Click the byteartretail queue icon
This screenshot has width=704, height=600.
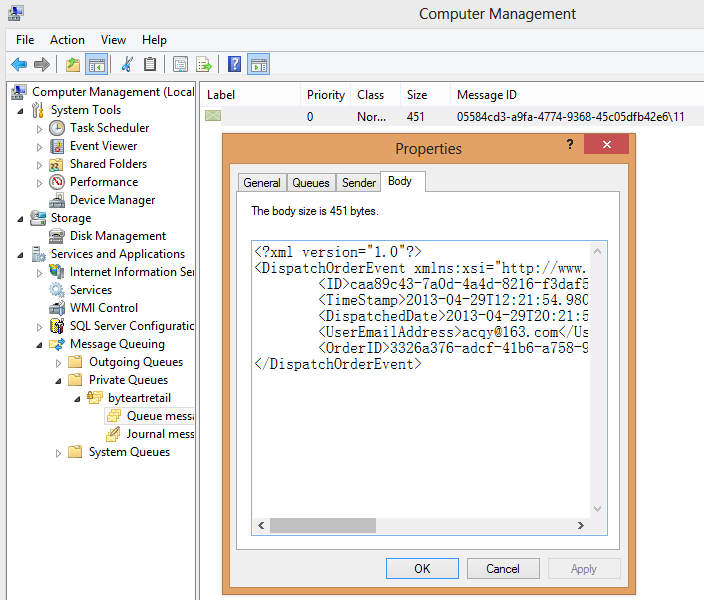click(x=95, y=398)
